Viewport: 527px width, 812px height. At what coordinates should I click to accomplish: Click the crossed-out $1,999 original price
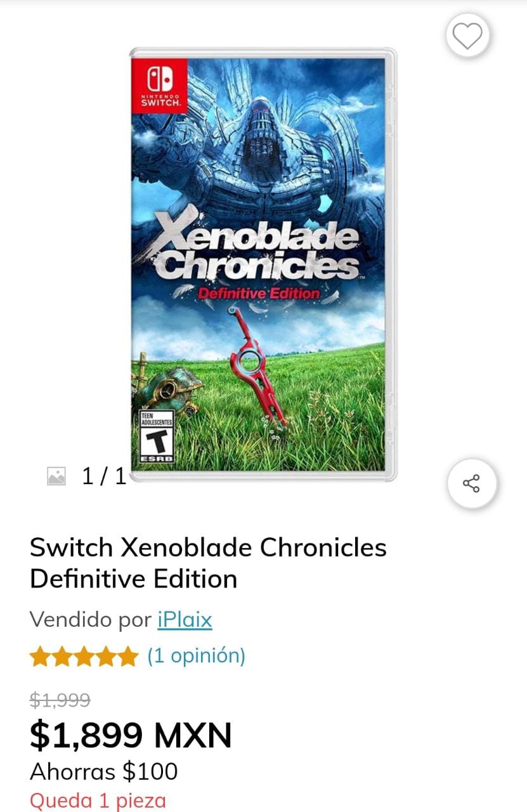[60, 700]
